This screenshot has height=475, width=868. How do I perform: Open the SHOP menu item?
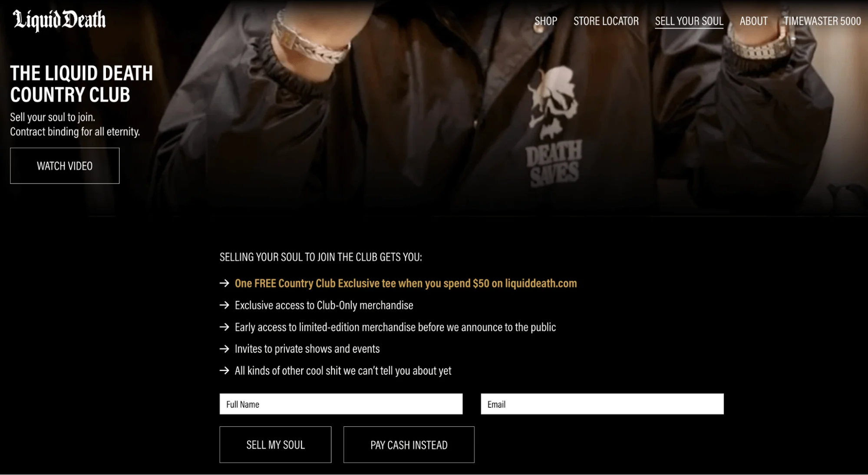click(x=546, y=21)
